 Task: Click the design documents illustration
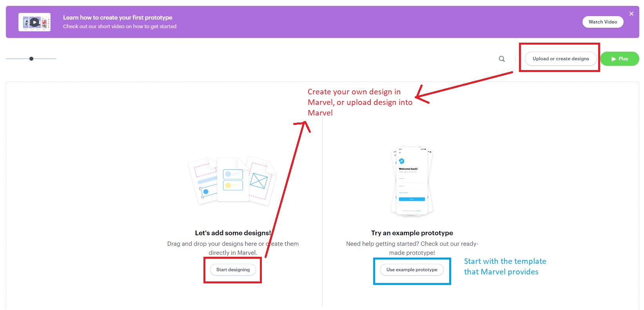232,180
